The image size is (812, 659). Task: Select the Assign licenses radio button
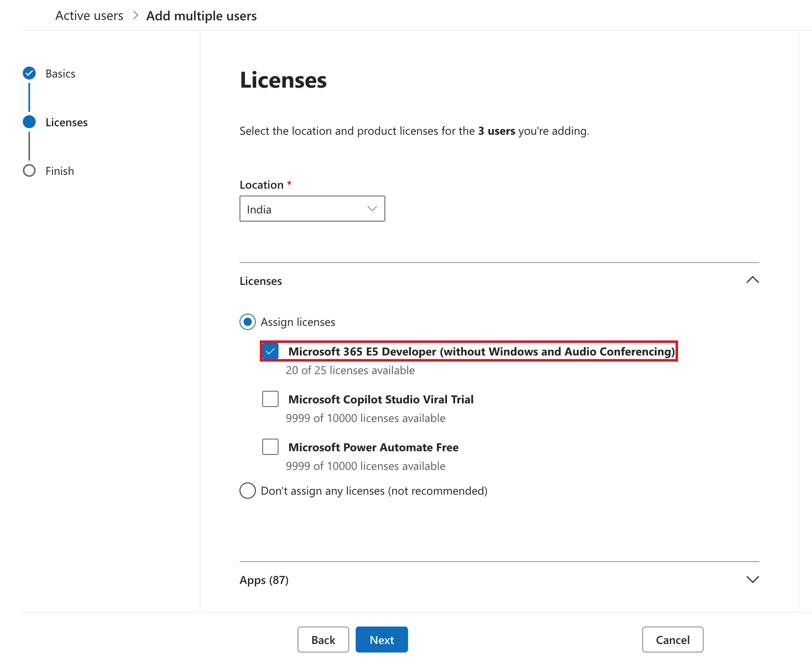pos(248,322)
